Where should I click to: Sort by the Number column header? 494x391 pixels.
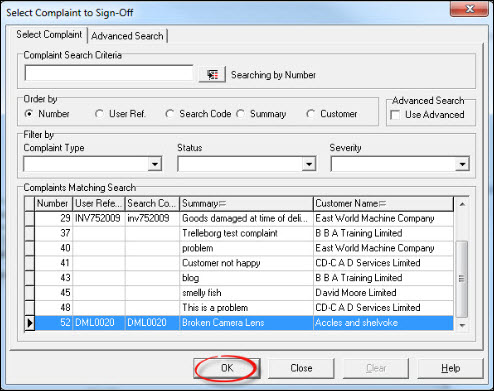click(54, 204)
